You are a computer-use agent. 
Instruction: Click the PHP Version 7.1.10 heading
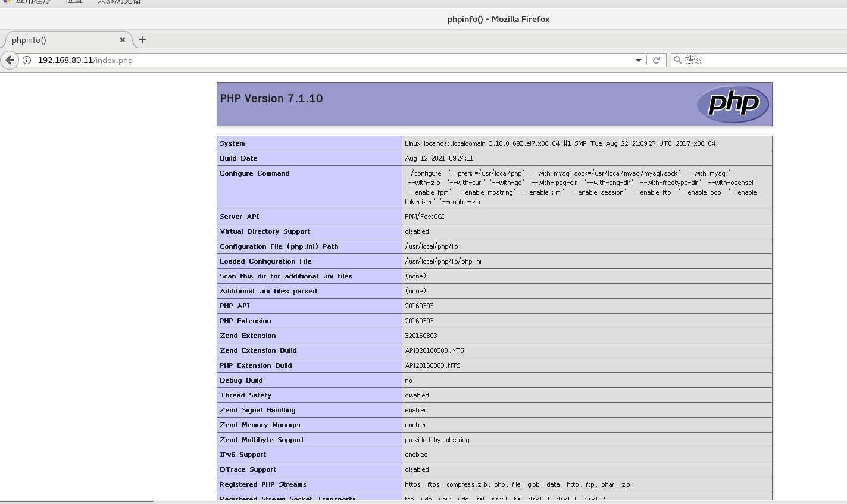(x=271, y=99)
